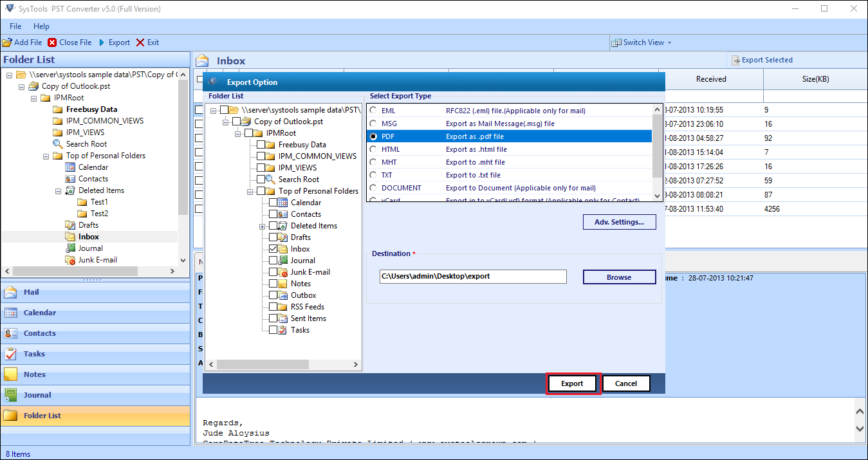Click the Cancel button in dialog
This screenshot has height=460, width=868.
pyautogui.click(x=626, y=383)
